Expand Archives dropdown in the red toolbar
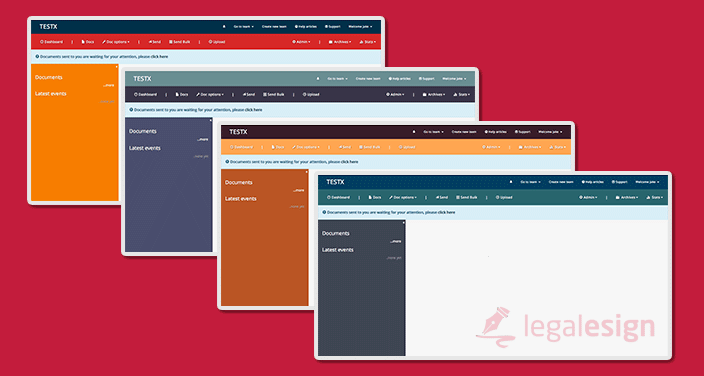Screen dimensions: 704x376 coord(339,42)
